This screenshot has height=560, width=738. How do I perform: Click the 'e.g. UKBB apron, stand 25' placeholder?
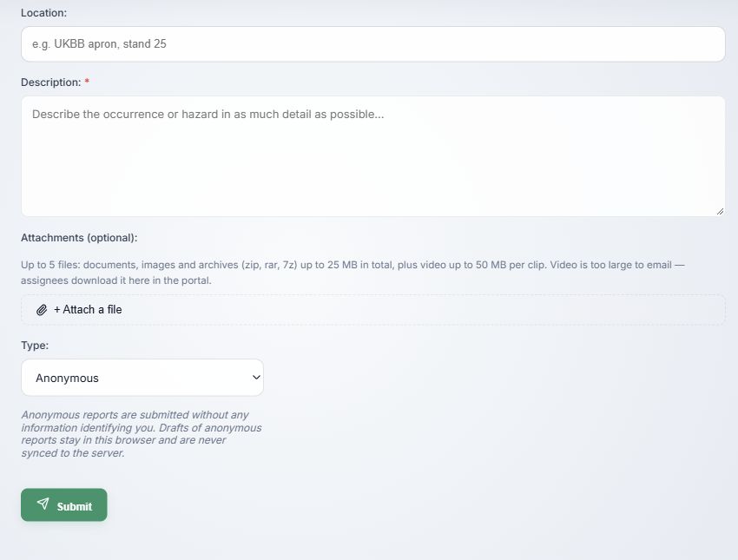(x=99, y=43)
